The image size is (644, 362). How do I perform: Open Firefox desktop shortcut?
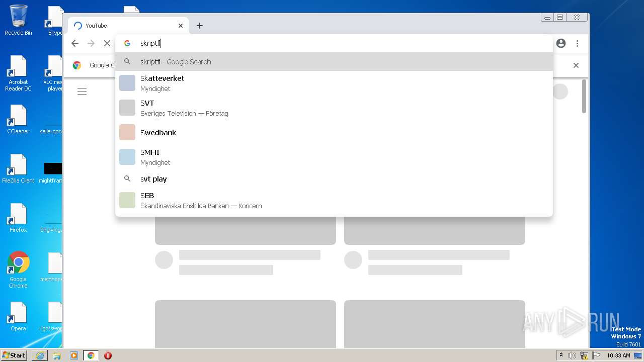pos(18,218)
